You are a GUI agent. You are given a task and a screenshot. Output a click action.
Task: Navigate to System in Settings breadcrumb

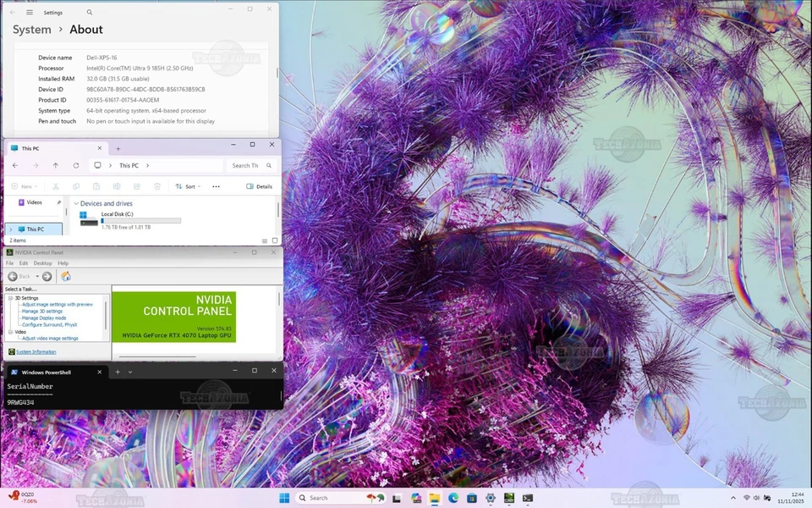click(31, 30)
